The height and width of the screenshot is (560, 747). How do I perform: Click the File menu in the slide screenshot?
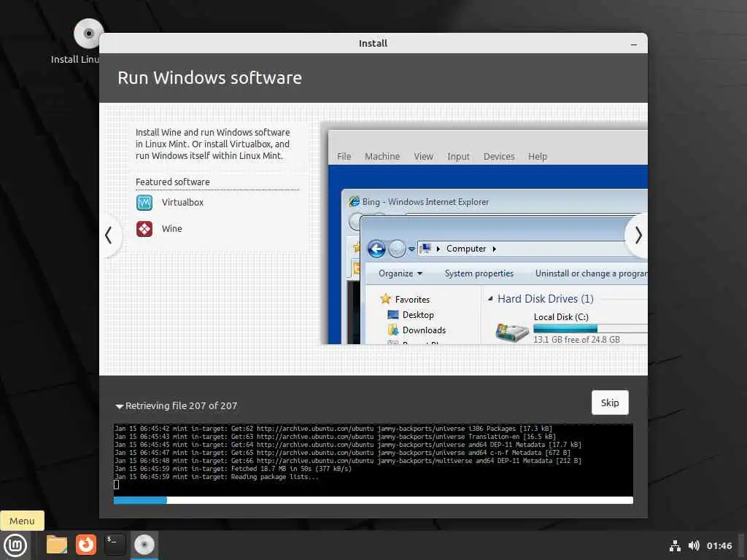coord(344,157)
